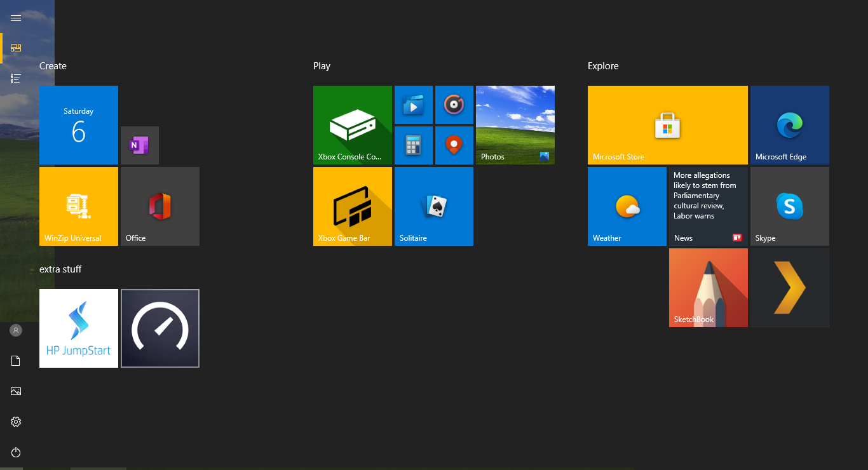
Task: Launch the Calculator small tile
Action: pos(414,145)
